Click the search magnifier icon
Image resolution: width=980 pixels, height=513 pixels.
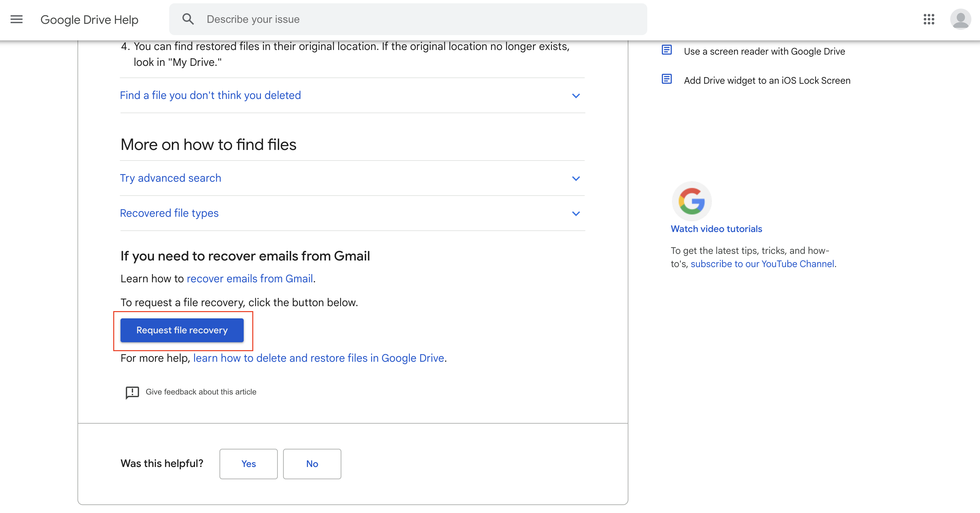[188, 19]
